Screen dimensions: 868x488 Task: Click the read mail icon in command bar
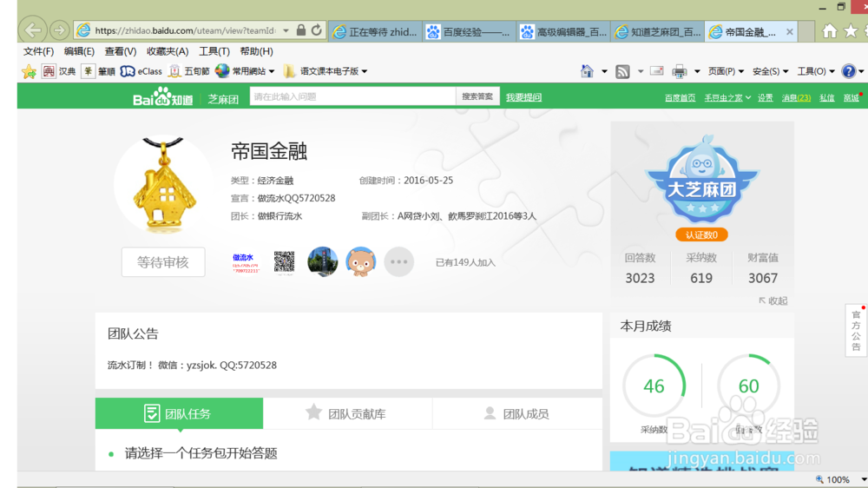pyautogui.click(x=657, y=71)
